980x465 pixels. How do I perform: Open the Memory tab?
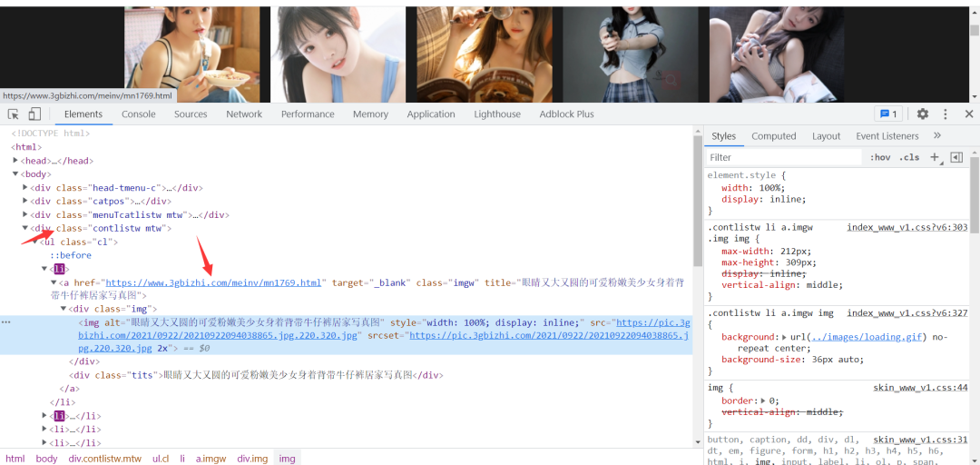[370, 114]
